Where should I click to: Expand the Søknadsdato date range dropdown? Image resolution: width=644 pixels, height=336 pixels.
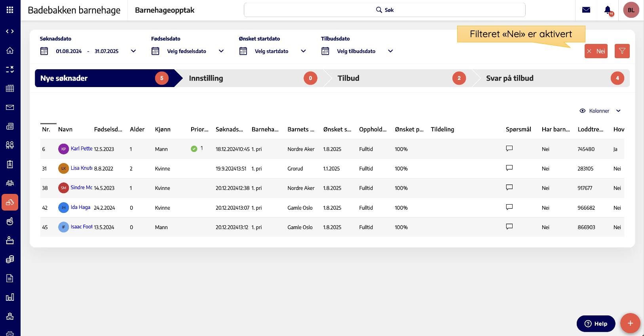tap(133, 51)
